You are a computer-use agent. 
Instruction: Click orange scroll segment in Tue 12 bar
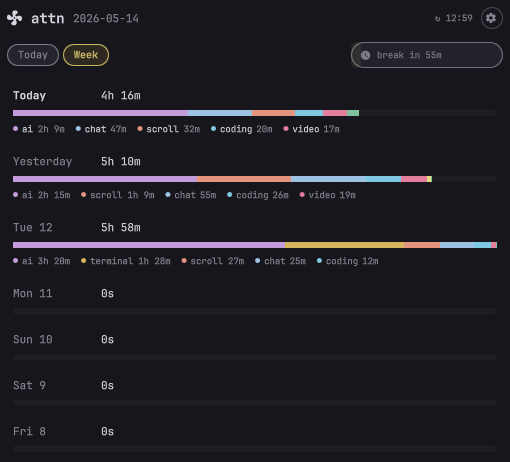click(x=422, y=245)
